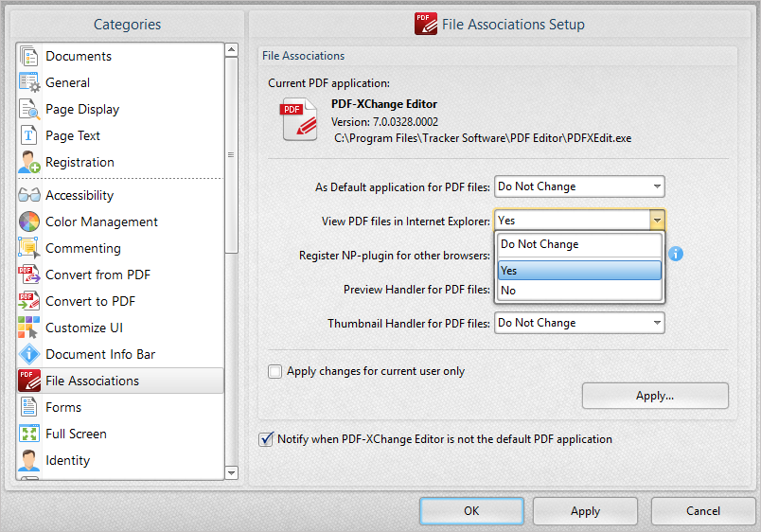Click the Apply... button in File Associations
This screenshot has width=761, height=532.
(655, 396)
